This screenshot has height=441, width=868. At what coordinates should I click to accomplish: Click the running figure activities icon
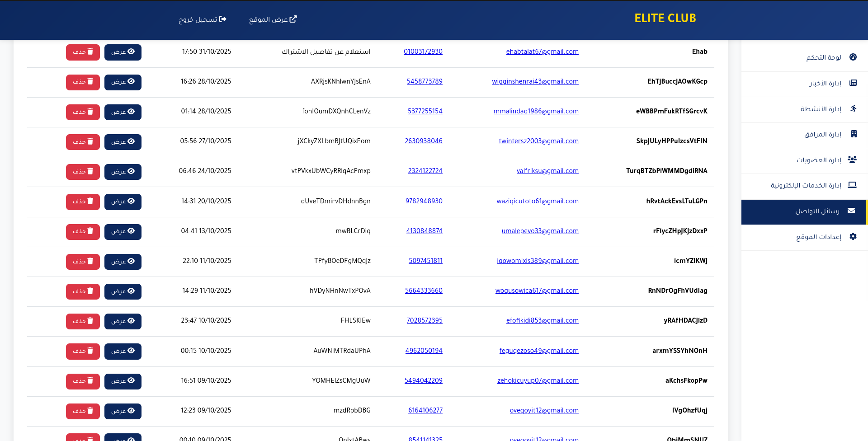(853, 108)
